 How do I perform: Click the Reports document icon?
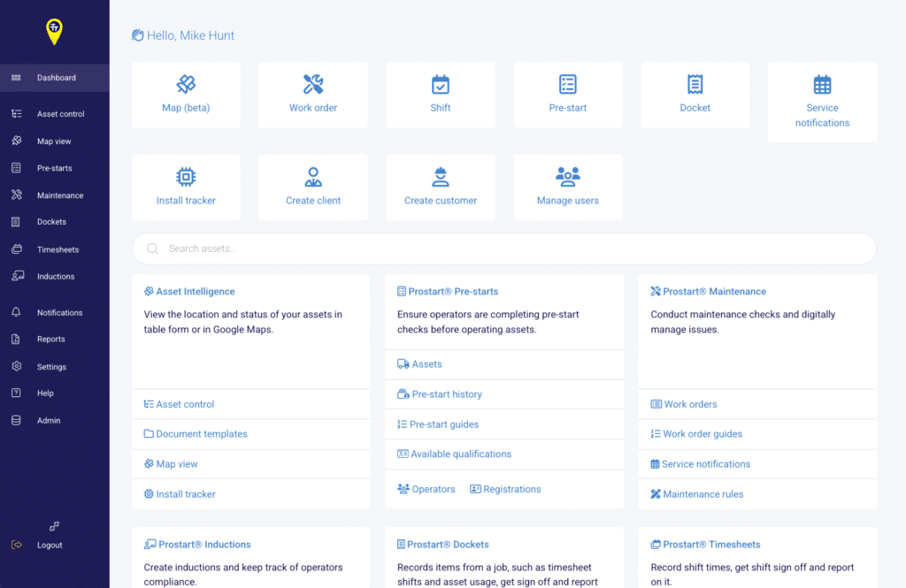(x=16, y=339)
